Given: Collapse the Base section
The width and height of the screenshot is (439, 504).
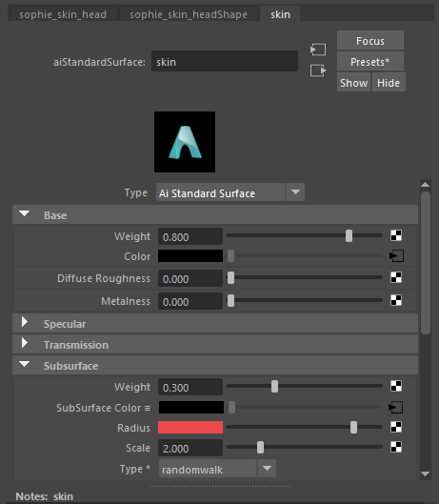Looking at the screenshot, I should point(25,214).
